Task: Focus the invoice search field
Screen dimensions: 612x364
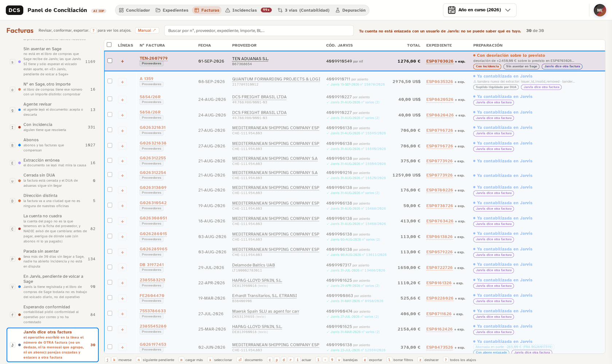Action: (x=259, y=31)
